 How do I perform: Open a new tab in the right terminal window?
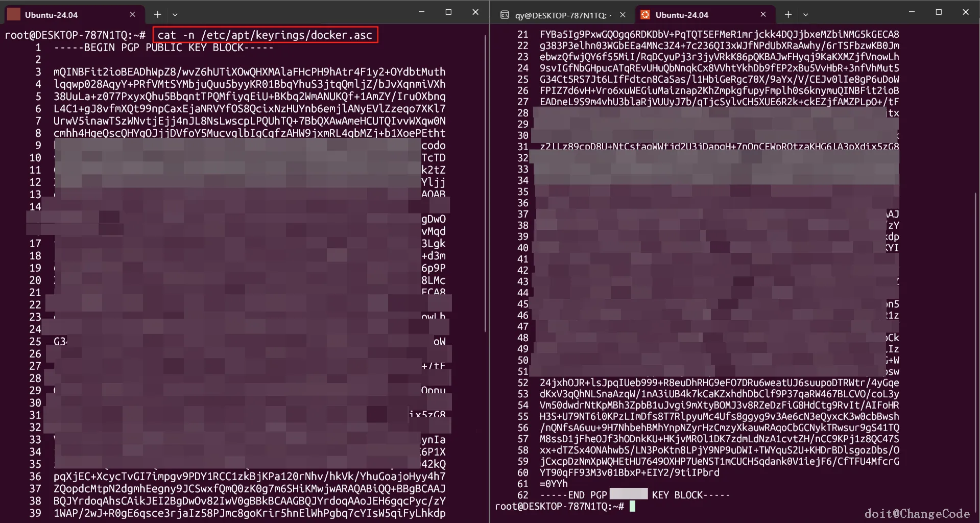(x=788, y=15)
